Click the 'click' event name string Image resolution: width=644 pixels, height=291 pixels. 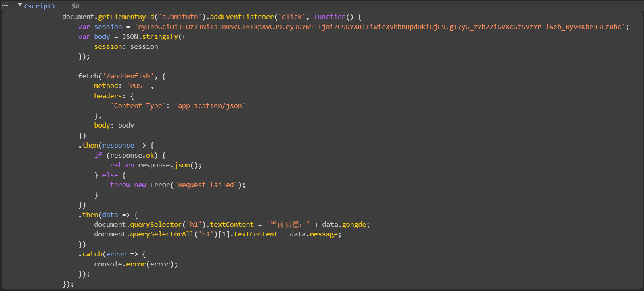(x=292, y=17)
